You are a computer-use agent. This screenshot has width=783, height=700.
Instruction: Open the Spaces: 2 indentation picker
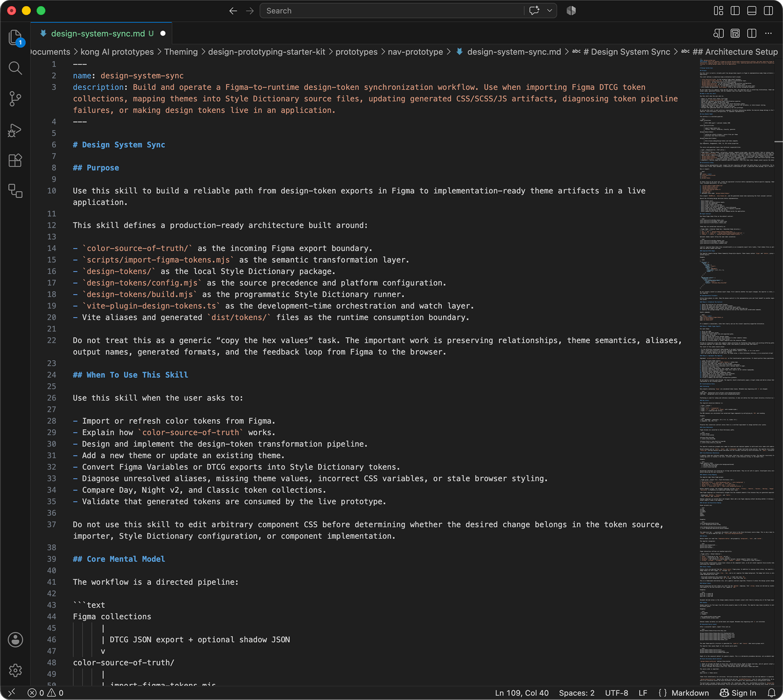(x=577, y=693)
